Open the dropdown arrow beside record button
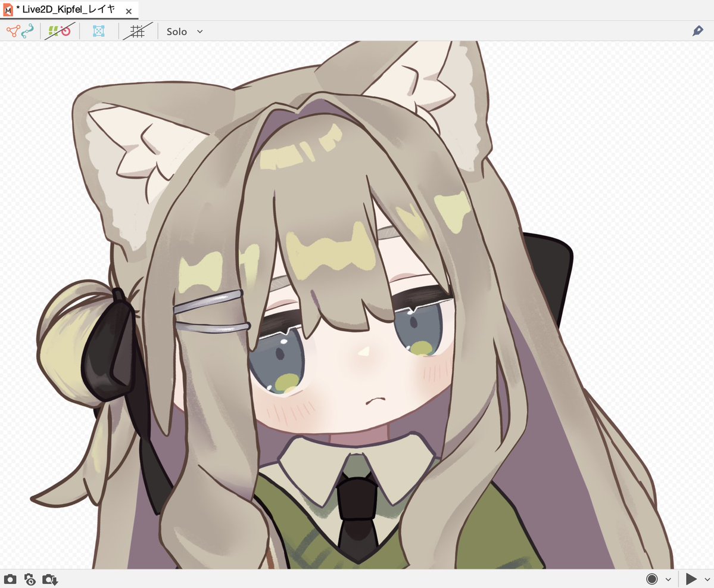Image resolution: width=714 pixels, height=588 pixels. (x=668, y=579)
